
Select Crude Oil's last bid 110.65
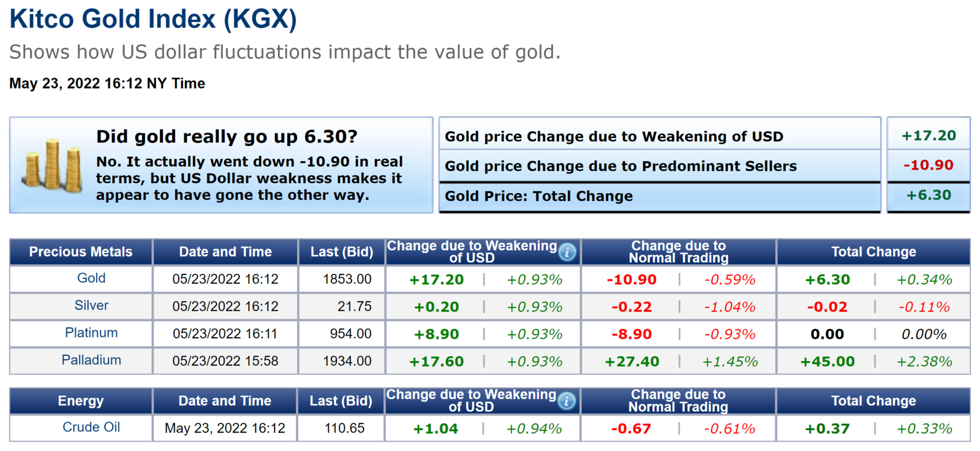[344, 428]
